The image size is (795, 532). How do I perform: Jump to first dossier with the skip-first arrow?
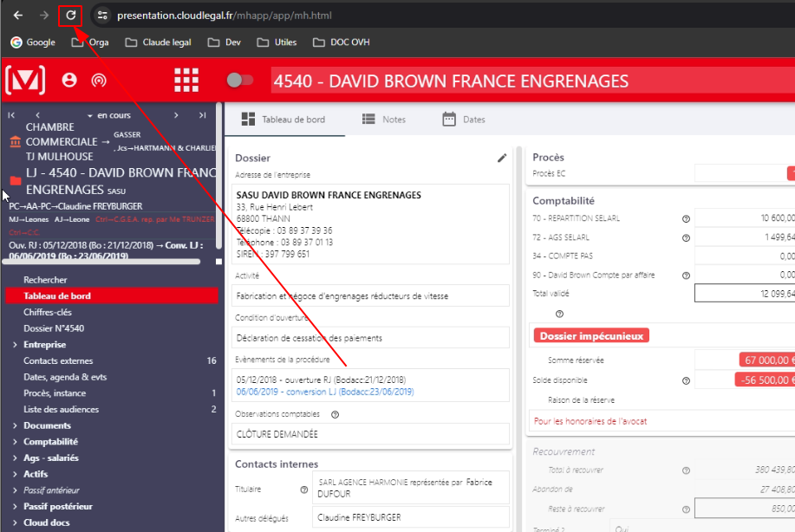(x=11, y=115)
